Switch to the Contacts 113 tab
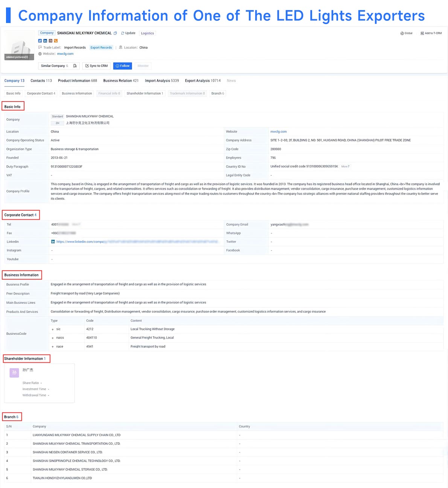This screenshot has height=488, width=448. click(x=41, y=81)
